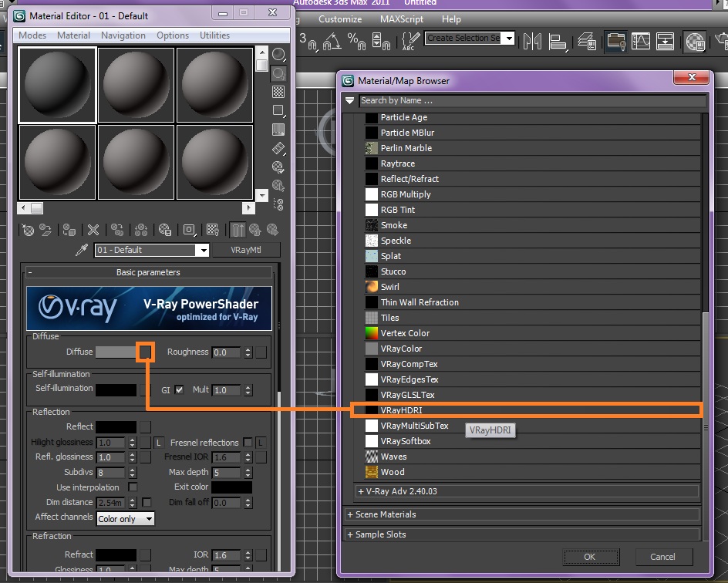This screenshot has width=728, height=583.
Task: Click Put Material to Scene icon
Action: point(45,230)
